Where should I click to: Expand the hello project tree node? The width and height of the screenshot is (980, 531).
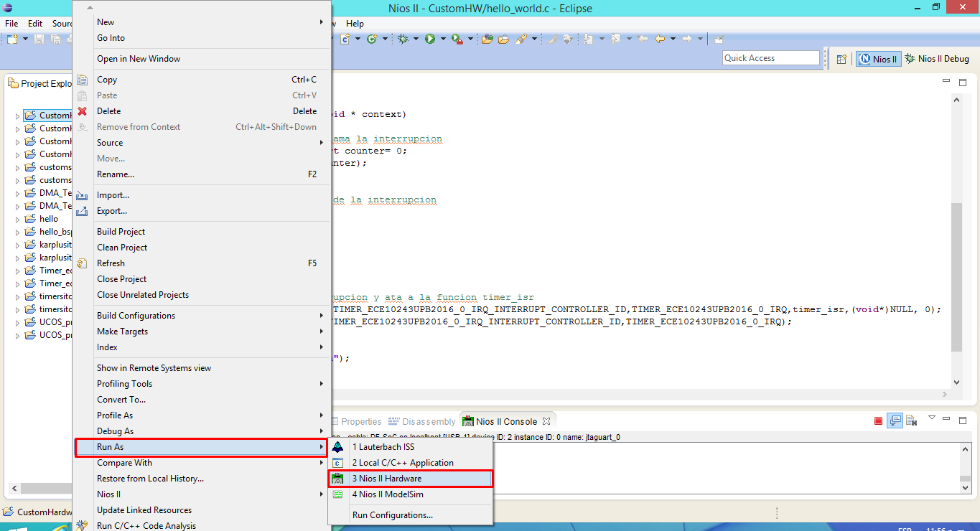(x=18, y=219)
